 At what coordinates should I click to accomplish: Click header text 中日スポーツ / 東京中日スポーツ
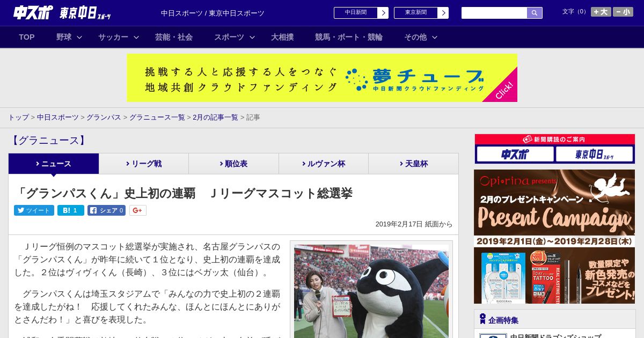coord(213,13)
